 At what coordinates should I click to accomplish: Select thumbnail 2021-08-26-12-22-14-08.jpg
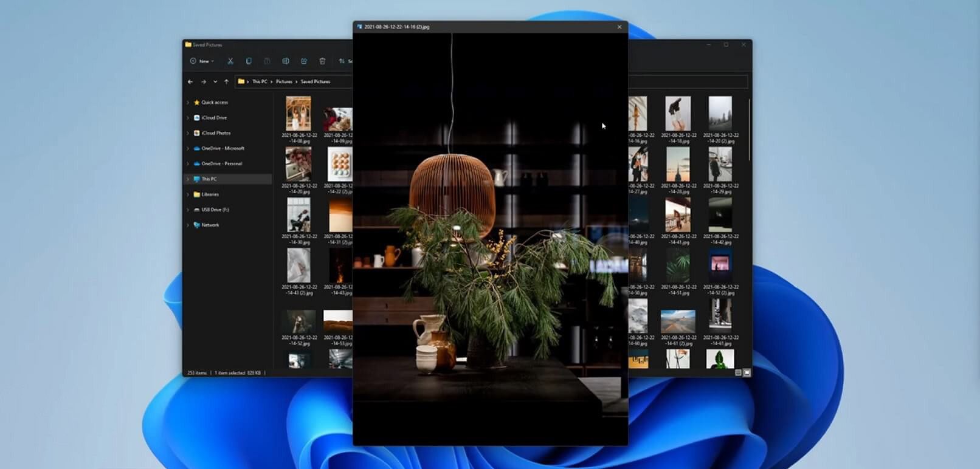tap(298, 114)
